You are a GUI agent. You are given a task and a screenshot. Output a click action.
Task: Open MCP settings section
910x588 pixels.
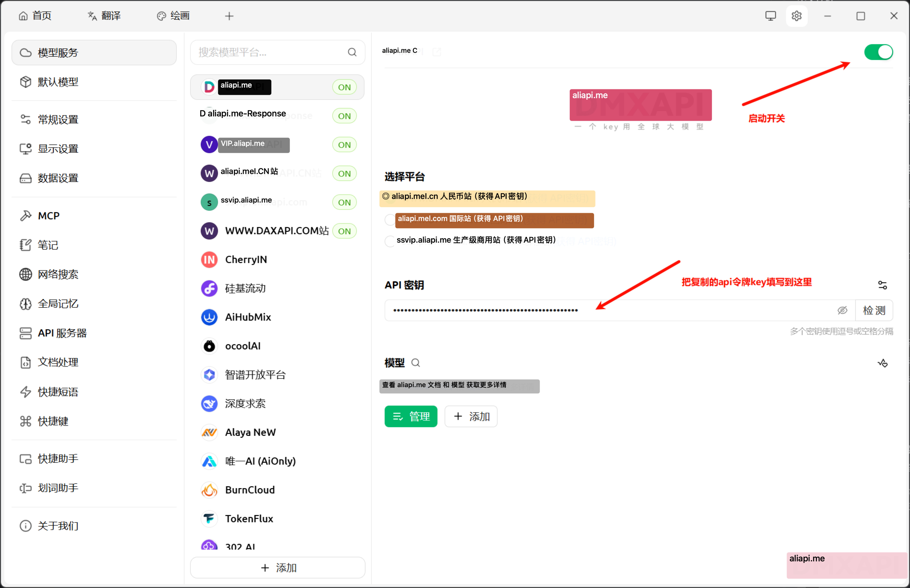click(94, 216)
